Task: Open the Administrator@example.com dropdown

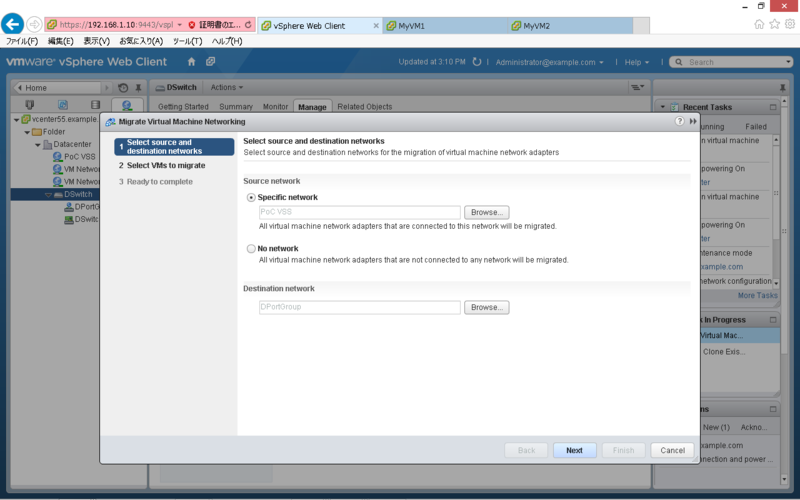Action: 549,62
